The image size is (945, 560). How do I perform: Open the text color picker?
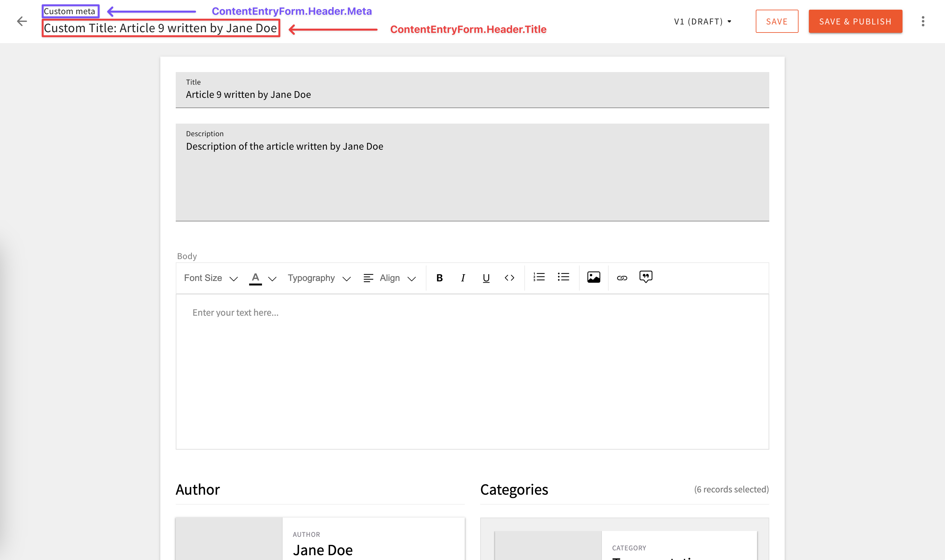pyautogui.click(x=262, y=278)
